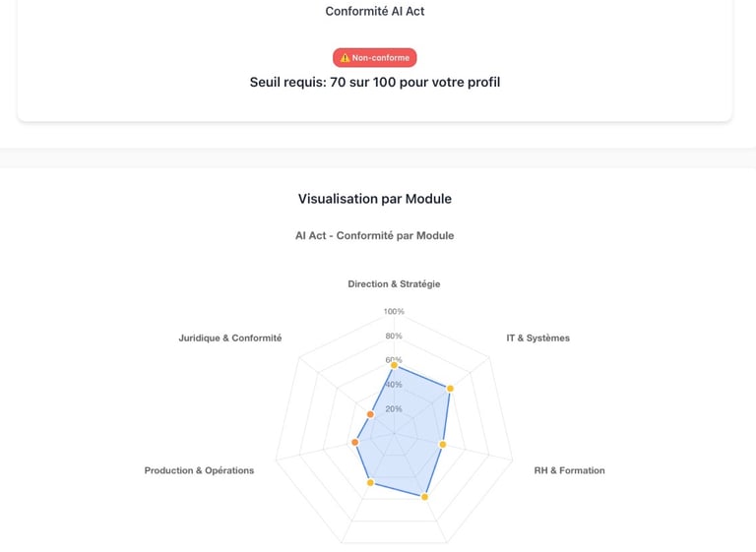
Task: Click the IT & Systèmes axis label
Action: tap(537, 338)
